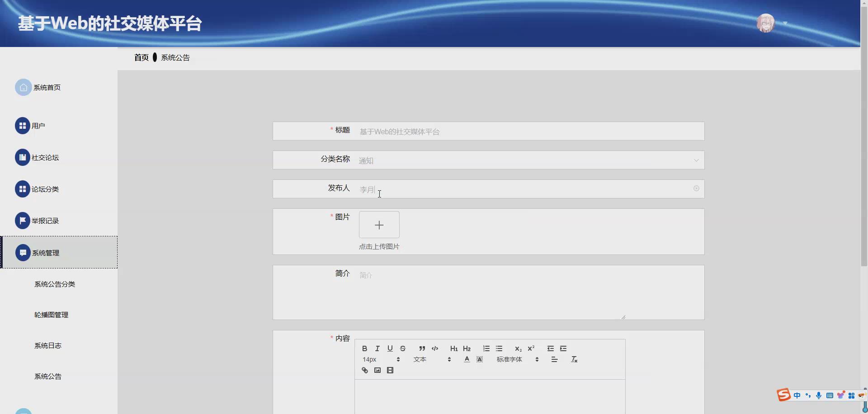Insert a blockquote using the editor toolbar
The width and height of the screenshot is (868, 414).
point(422,348)
